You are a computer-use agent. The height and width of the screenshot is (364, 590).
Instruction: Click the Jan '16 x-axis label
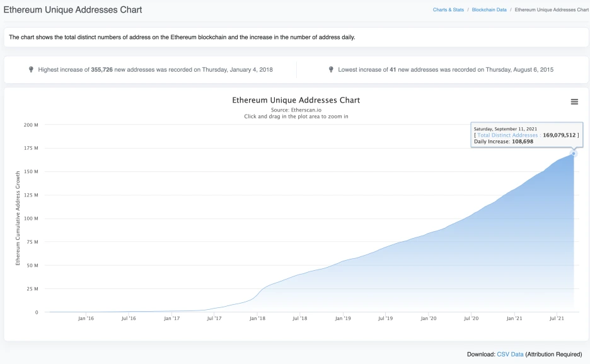[86, 319]
